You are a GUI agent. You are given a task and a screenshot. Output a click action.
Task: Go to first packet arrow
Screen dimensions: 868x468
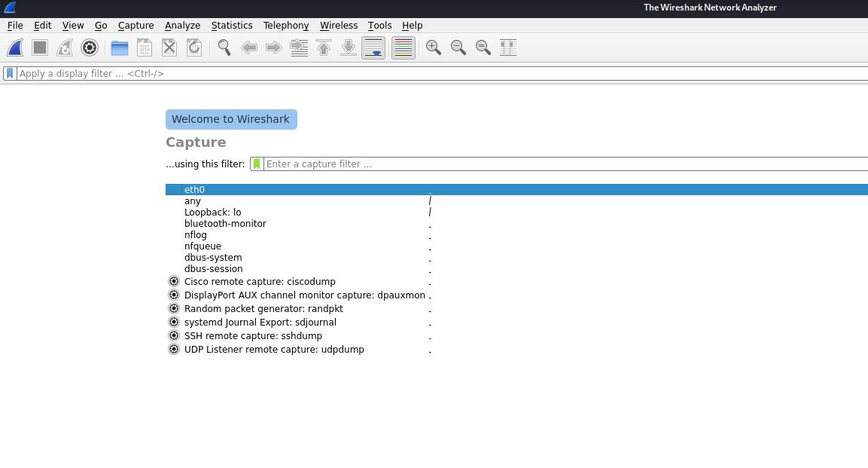click(324, 47)
